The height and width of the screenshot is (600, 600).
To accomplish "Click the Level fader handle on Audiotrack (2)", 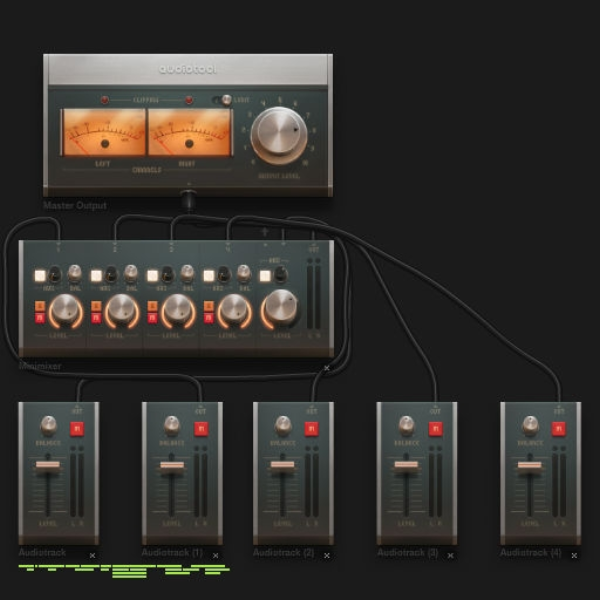I will tap(282, 465).
